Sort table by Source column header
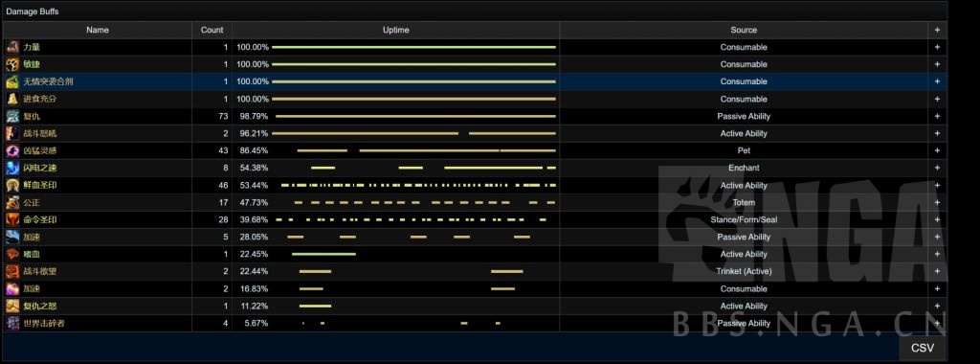Viewport: 980px width, 364px height. (744, 30)
